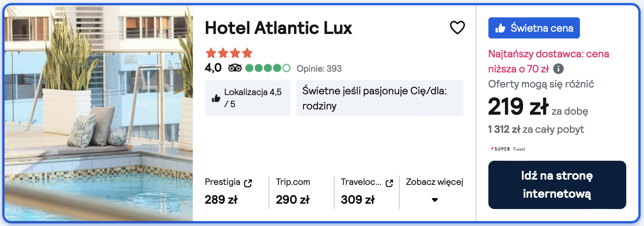
Task: Open Traveloc... external link icon
Action: (389, 183)
